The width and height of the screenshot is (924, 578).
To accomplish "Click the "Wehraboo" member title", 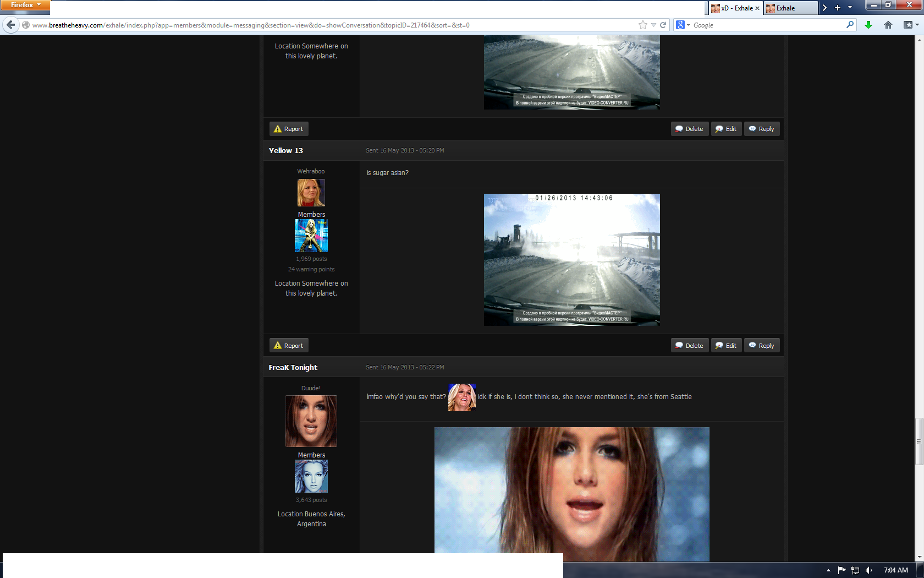I will tap(311, 171).
